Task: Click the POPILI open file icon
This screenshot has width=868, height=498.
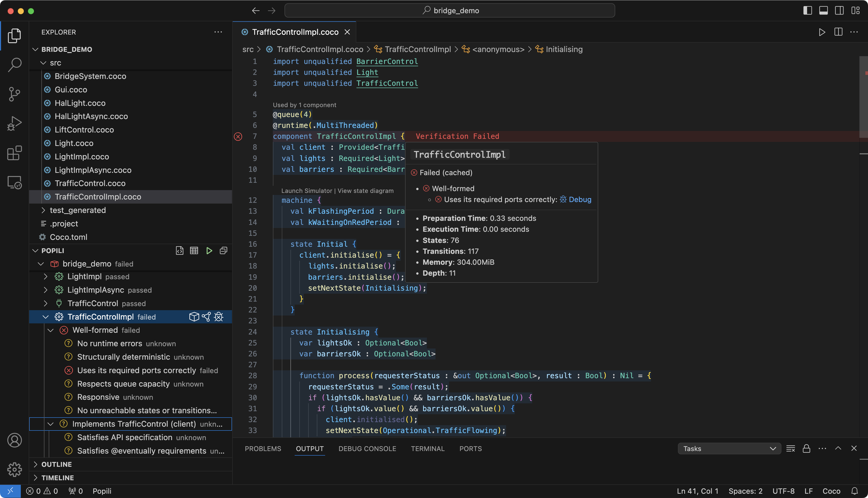Action: click(179, 251)
